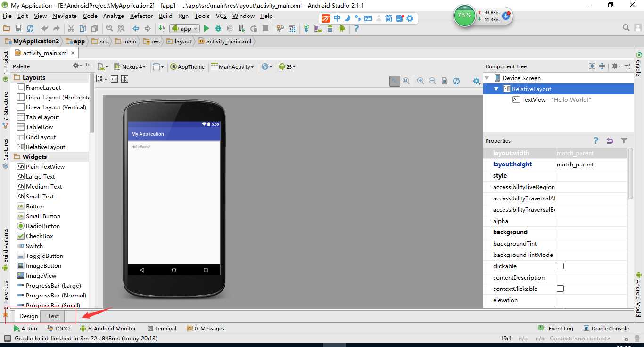Refresh the layout preview
The image size is (644, 347).
tap(456, 81)
